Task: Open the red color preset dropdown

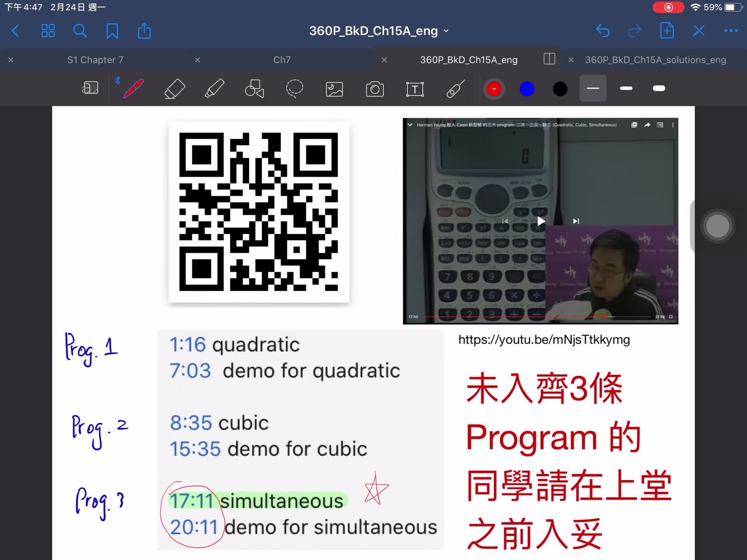Action: (x=494, y=89)
